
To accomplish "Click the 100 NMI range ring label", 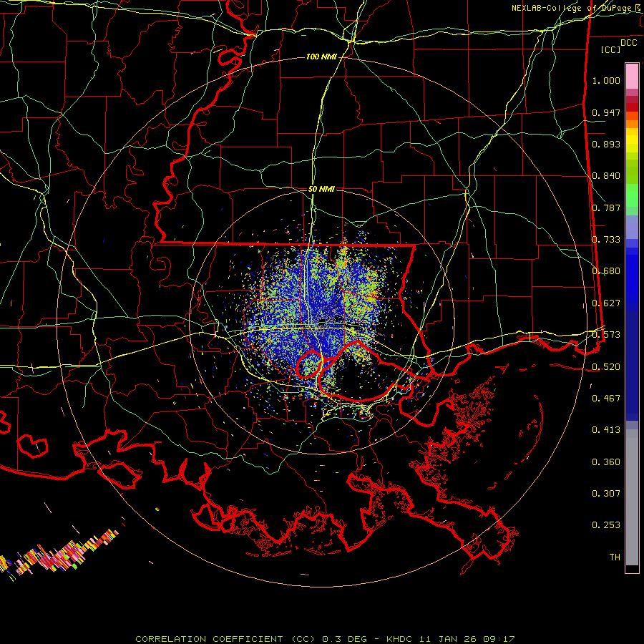I will (x=321, y=57).
